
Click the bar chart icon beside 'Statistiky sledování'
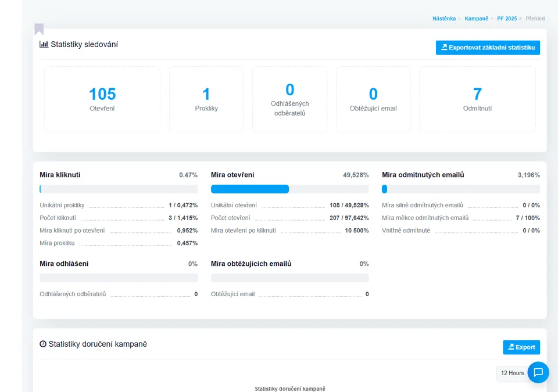click(x=44, y=44)
